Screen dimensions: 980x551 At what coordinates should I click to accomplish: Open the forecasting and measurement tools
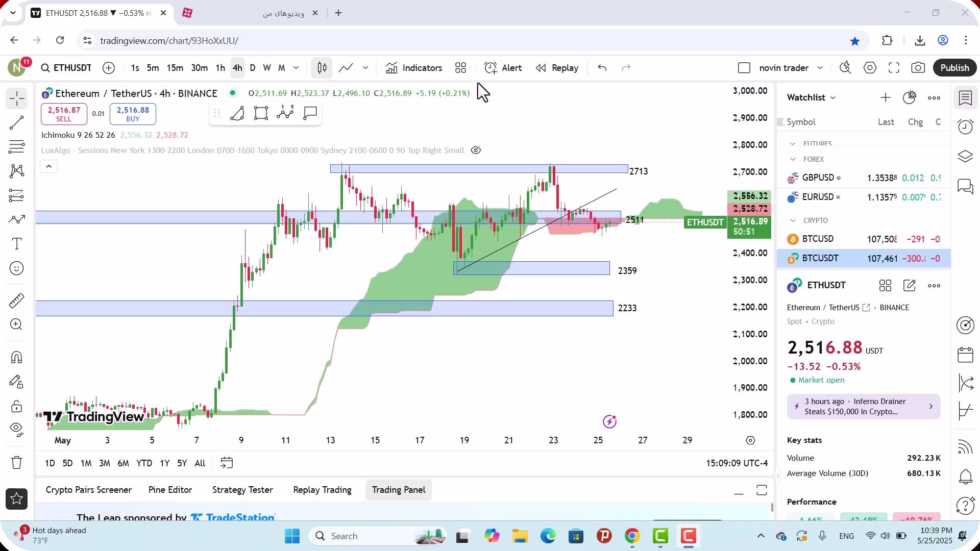[x=17, y=195]
